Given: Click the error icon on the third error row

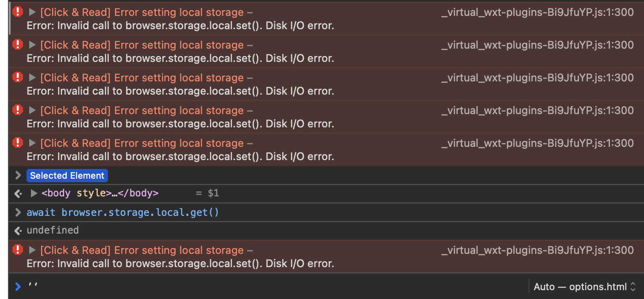Looking at the screenshot, I should point(17,77).
